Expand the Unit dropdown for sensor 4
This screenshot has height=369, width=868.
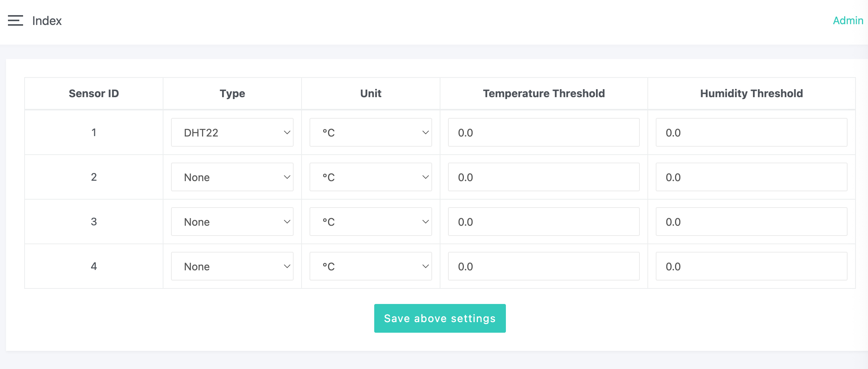coord(370,266)
